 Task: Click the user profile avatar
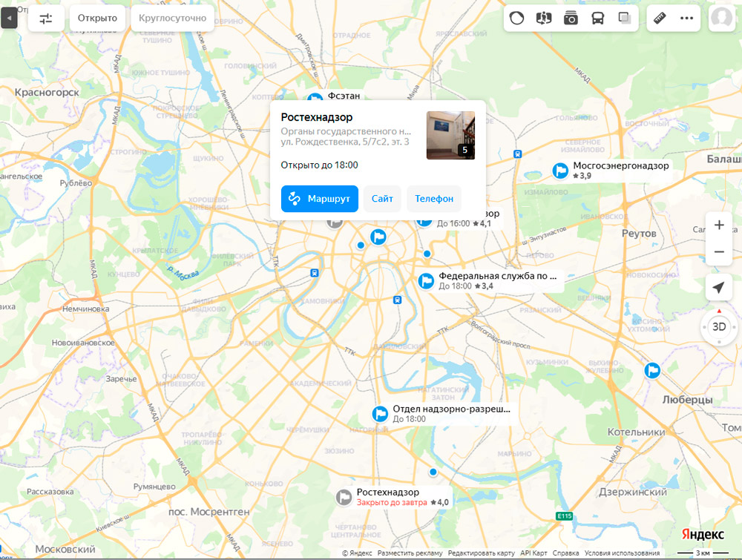pyautogui.click(x=723, y=19)
